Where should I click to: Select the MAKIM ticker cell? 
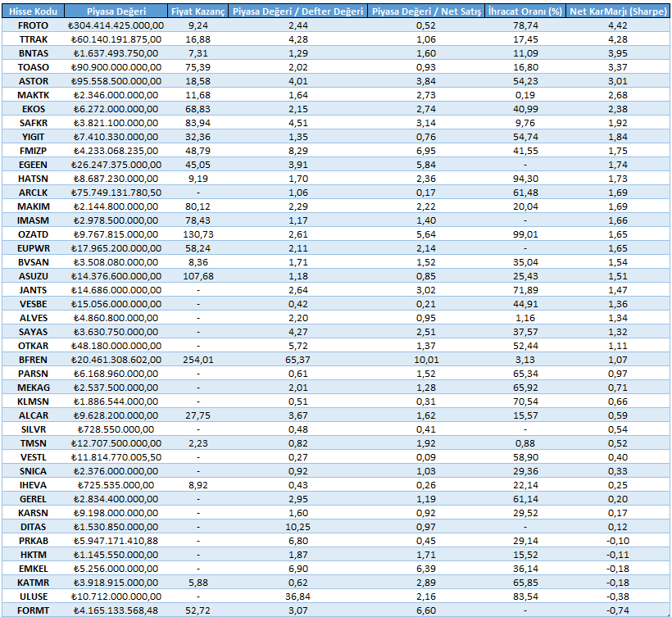(33, 206)
